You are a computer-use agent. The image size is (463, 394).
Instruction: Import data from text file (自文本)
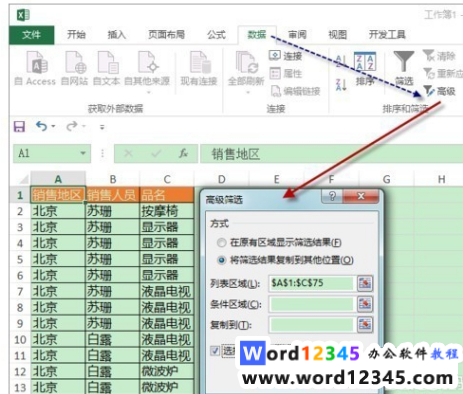107,68
